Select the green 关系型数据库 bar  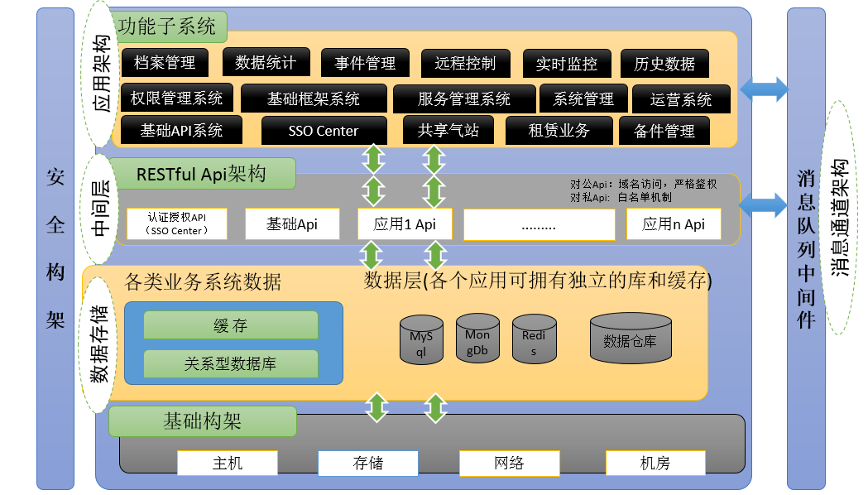tap(231, 363)
